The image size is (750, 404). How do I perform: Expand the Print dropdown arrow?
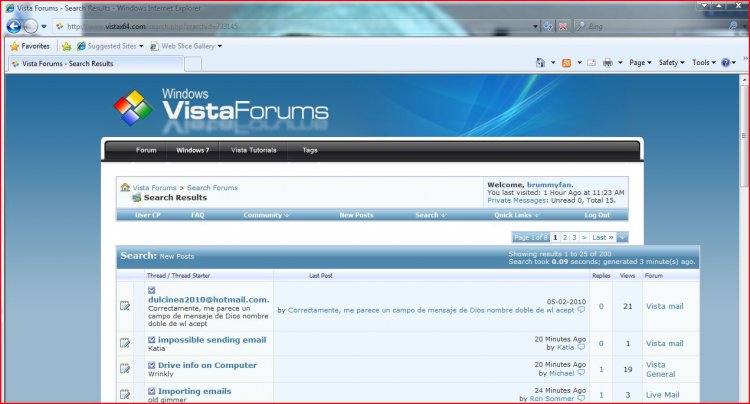click(620, 63)
